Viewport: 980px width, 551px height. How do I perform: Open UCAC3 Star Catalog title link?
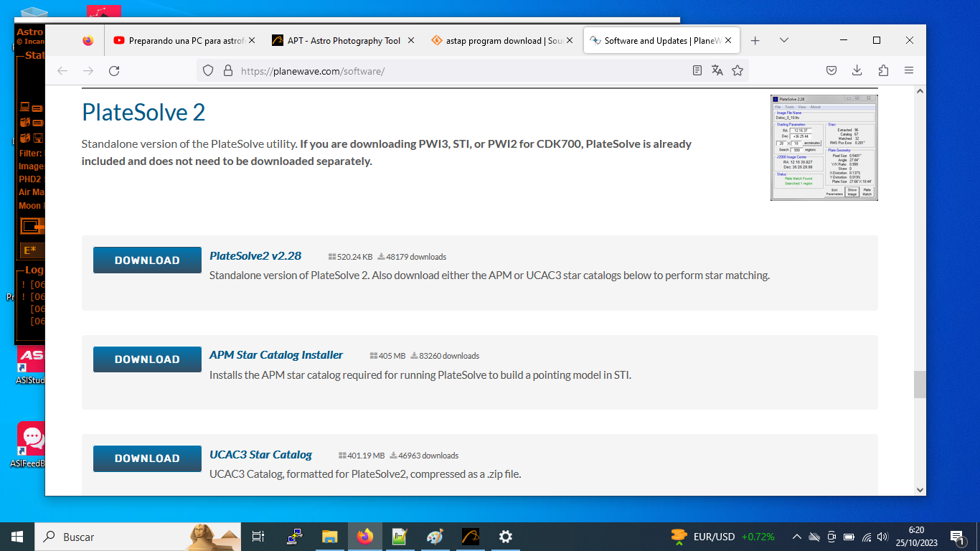click(260, 455)
